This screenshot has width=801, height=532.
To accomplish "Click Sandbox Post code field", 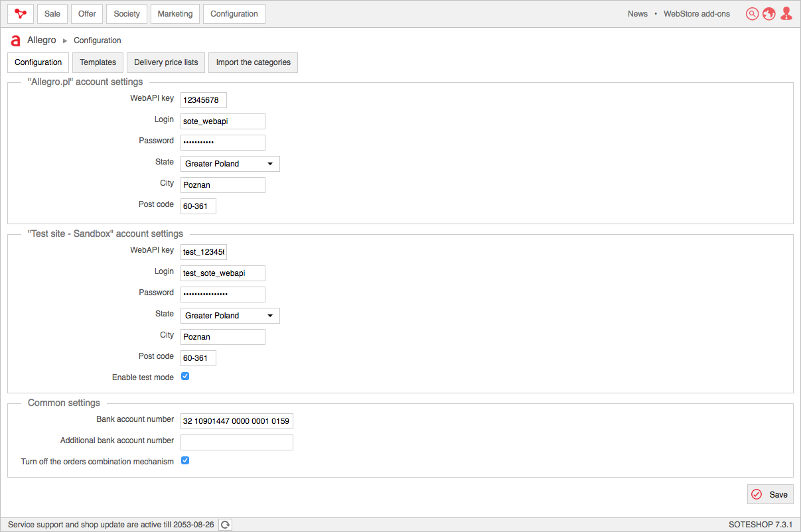I will (198, 358).
